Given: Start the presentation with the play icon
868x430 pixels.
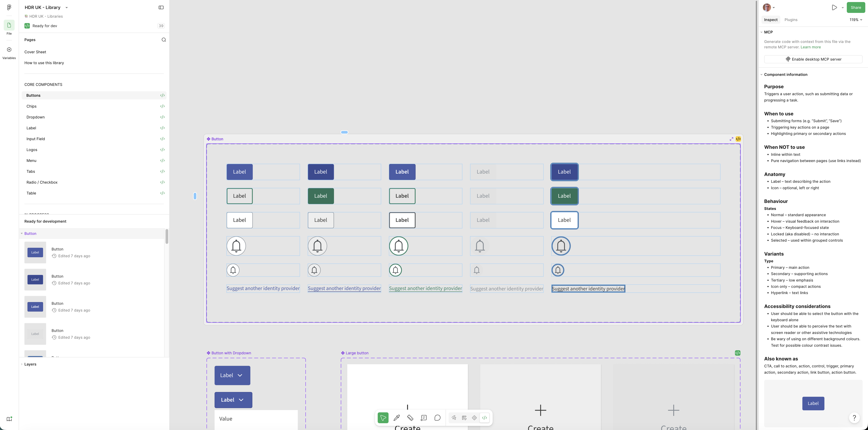Looking at the screenshot, I should point(834,7).
